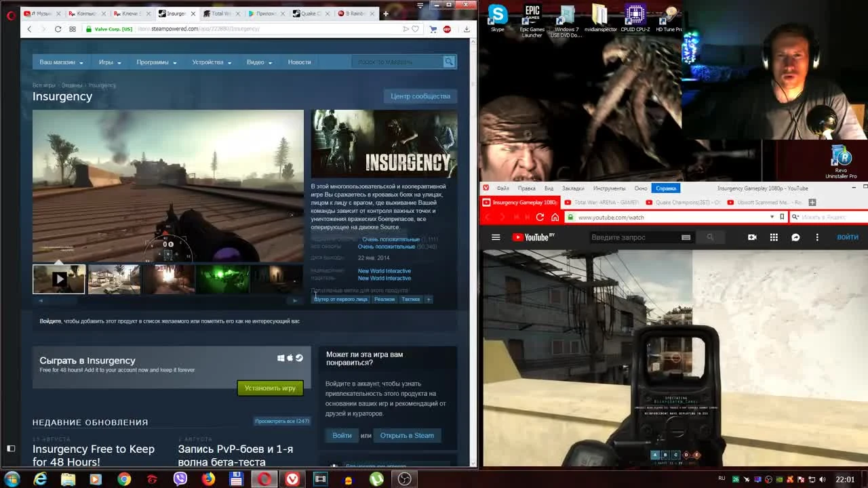Open YouTube settings three-dot menu

[817, 237]
